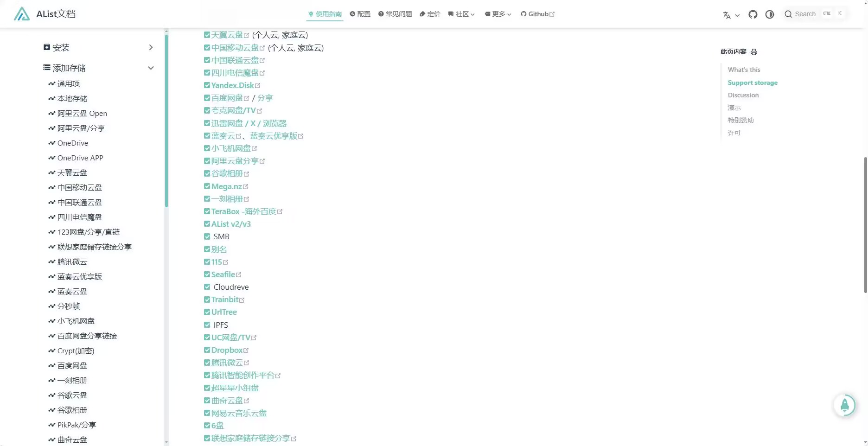The width and height of the screenshot is (868, 446).
Task: Click the AList logo in the header
Action: coord(21,13)
